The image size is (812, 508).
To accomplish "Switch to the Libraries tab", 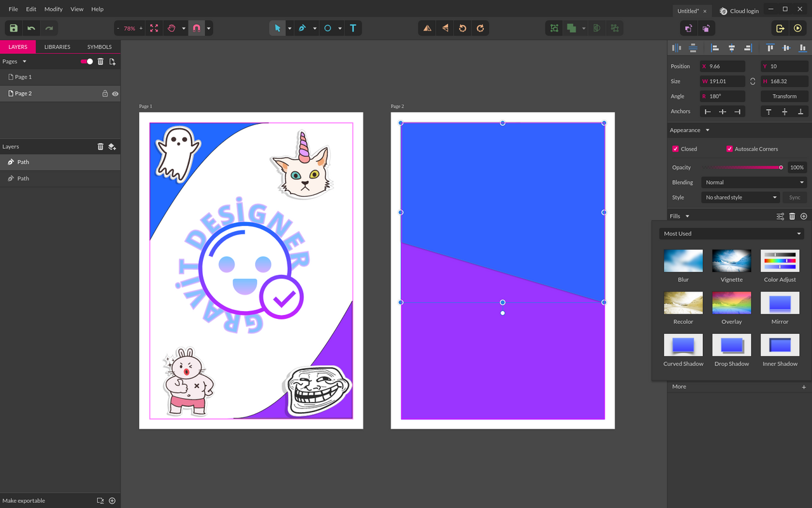I will click(57, 47).
